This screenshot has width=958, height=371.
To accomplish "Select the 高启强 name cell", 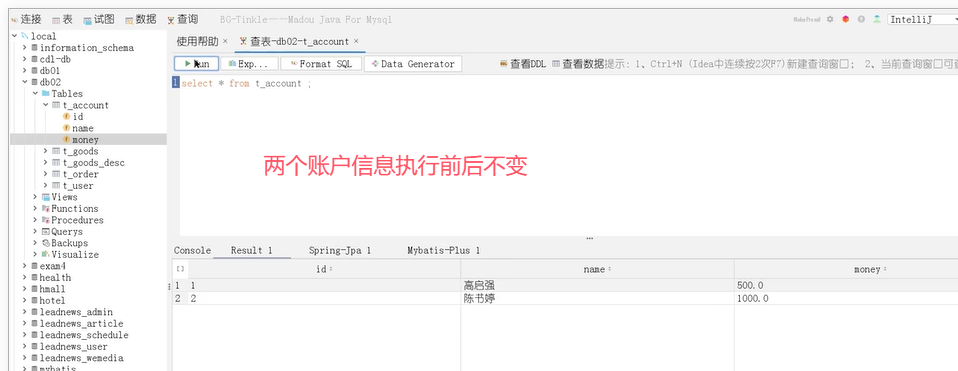I will click(597, 285).
